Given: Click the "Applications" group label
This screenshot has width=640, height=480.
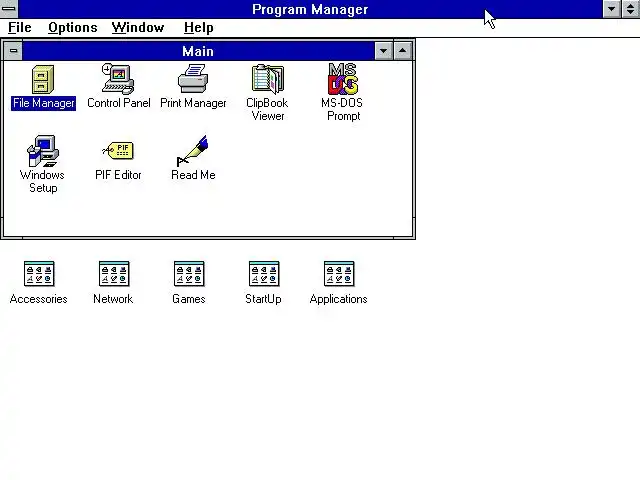Looking at the screenshot, I should (x=338, y=299).
